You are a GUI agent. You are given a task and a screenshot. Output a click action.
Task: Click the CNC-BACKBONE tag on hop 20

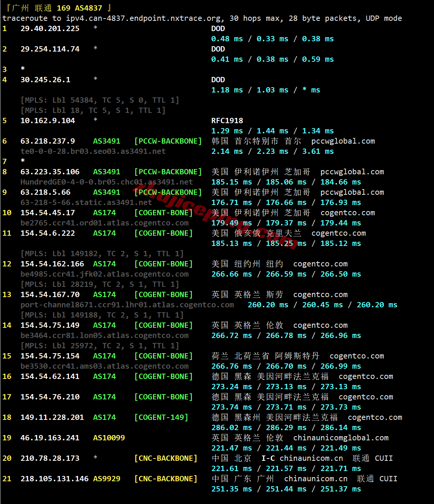pos(165,458)
